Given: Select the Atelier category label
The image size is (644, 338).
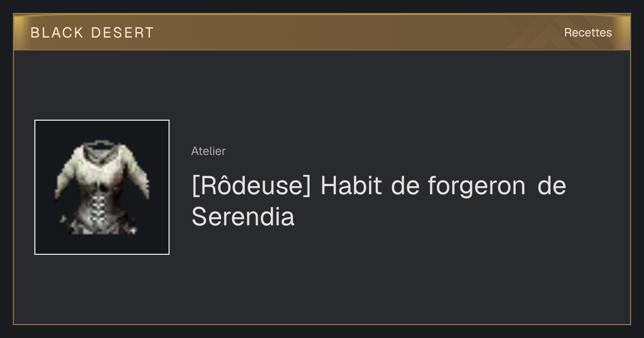Looking at the screenshot, I should tap(208, 151).
